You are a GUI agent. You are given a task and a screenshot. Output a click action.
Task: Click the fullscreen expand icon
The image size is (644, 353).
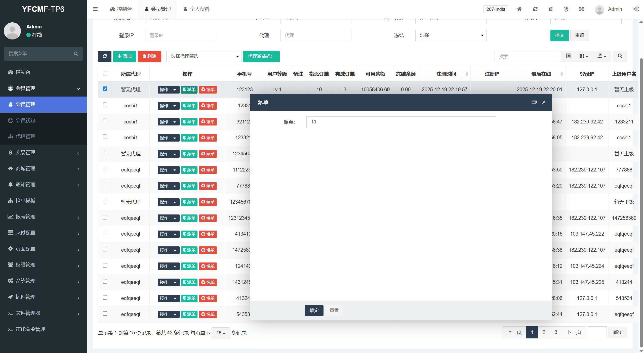tap(581, 9)
